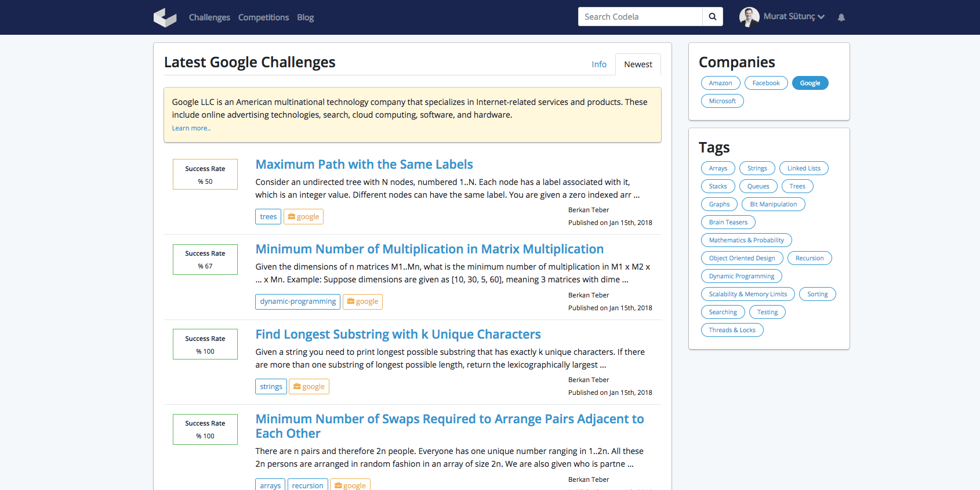Click the Search Codela input field

coord(640,17)
